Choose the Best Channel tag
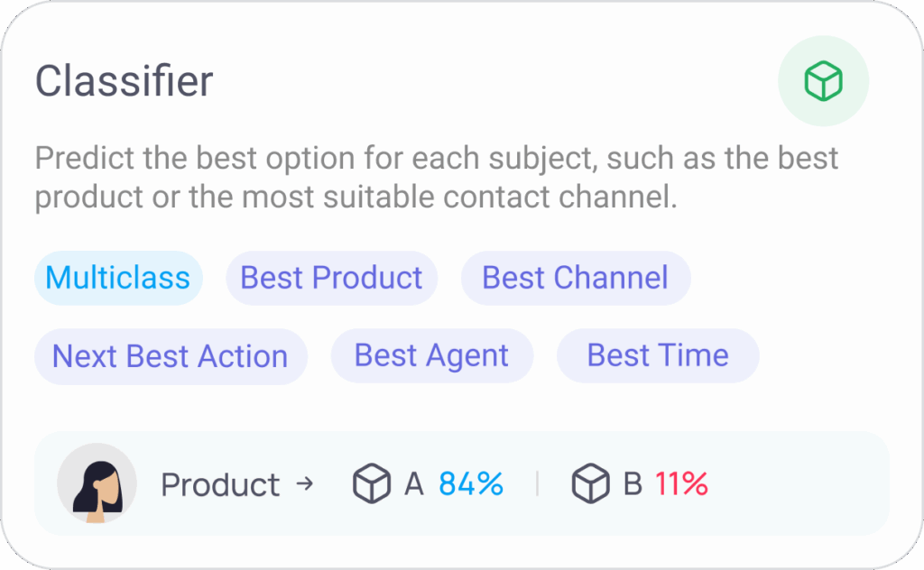The image size is (924, 570). 576,278
